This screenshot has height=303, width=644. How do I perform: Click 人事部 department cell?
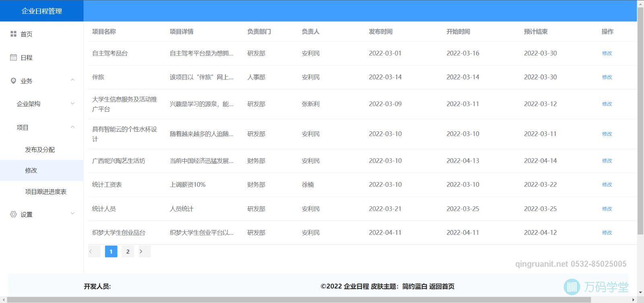pyautogui.click(x=256, y=77)
